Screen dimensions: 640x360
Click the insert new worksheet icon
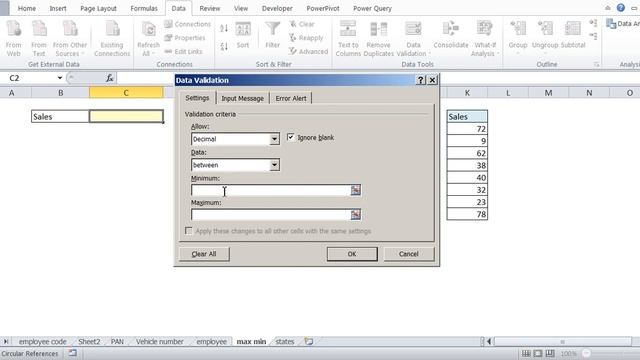click(x=309, y=342)
